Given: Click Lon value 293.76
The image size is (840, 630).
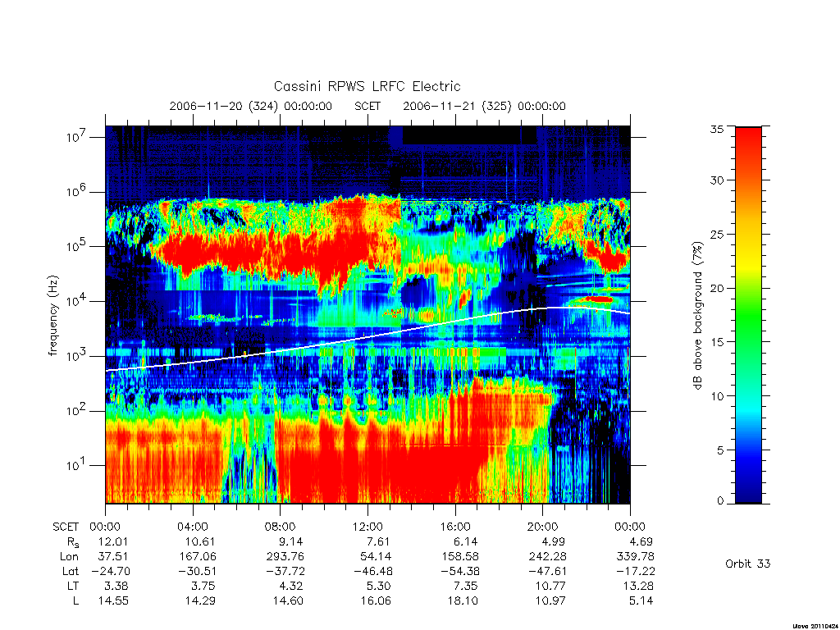Looking at the screenshot, I should [285, 557].
